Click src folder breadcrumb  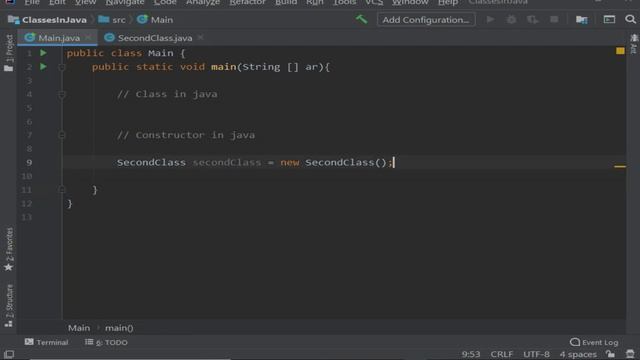pos(112,20)
